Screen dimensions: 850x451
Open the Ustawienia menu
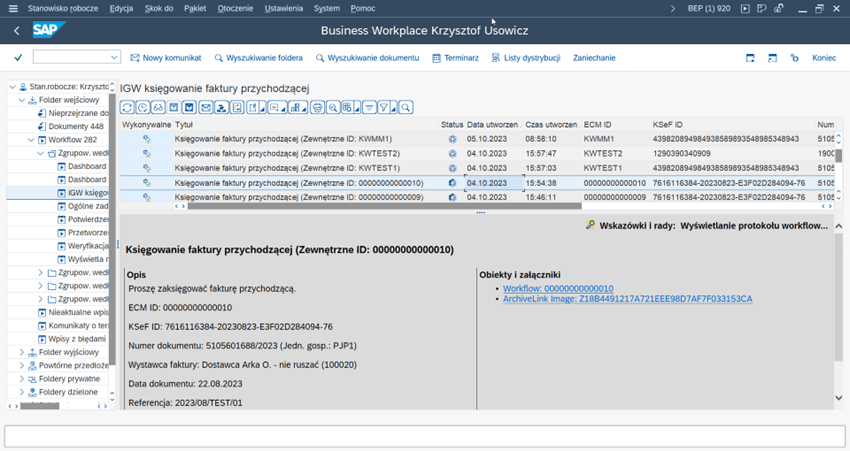(284, 8)
